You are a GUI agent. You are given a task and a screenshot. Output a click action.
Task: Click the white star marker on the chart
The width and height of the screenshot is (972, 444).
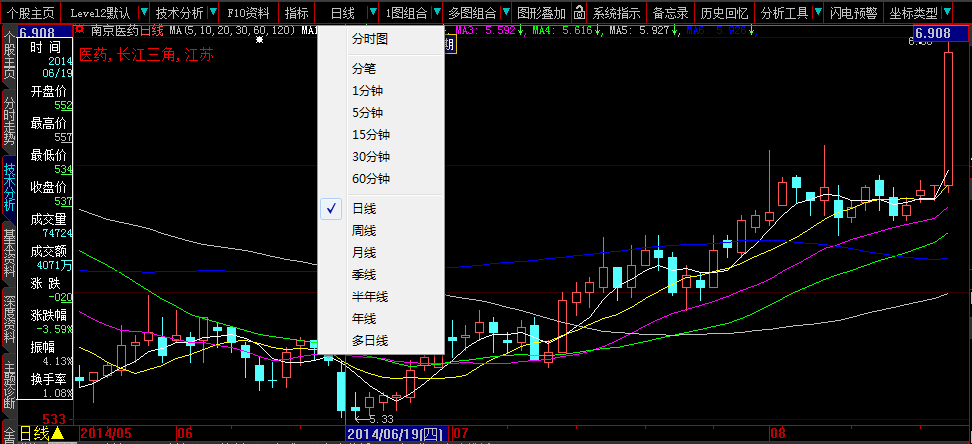click(x=260, y=40)
